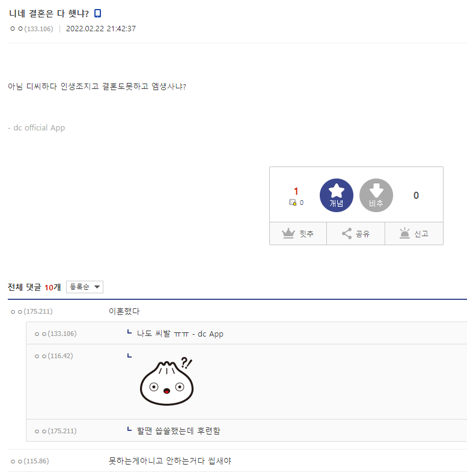Open the 공유 share button

point(356,233)
